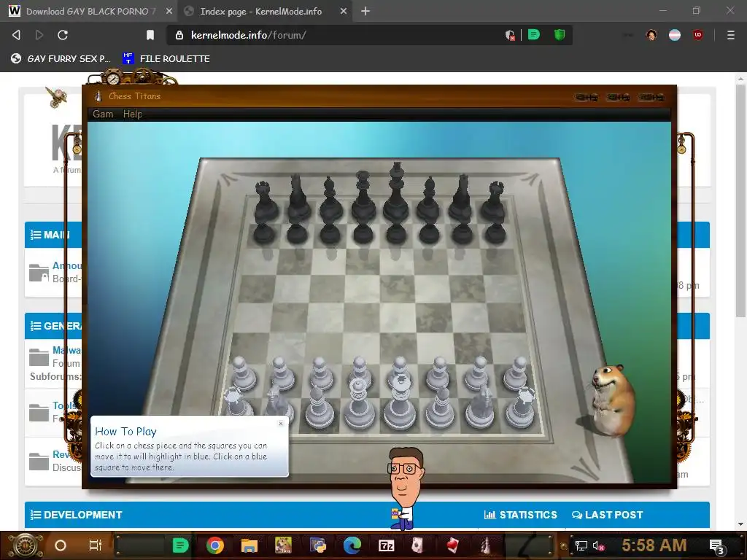Viewport: 747px width, 560px height.
Task: Select the black king piece
Action: click(x=396, y=192)
